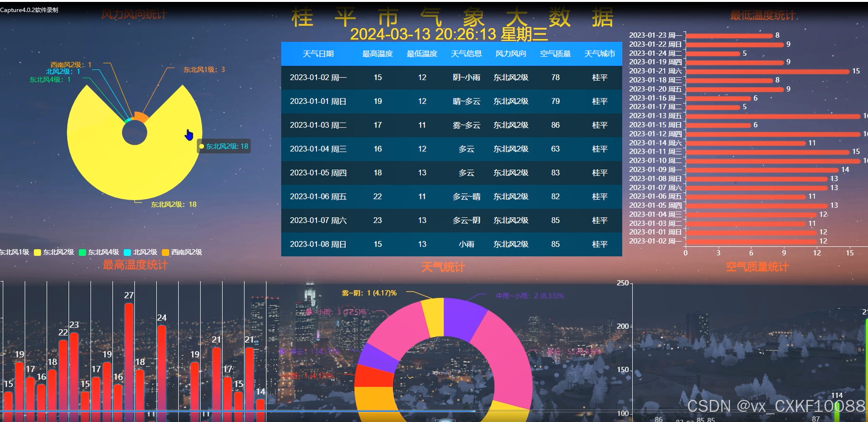Click the green 东北风4级 legend color marker
This screenshot has width=868, height=422.
click(82, 252)
